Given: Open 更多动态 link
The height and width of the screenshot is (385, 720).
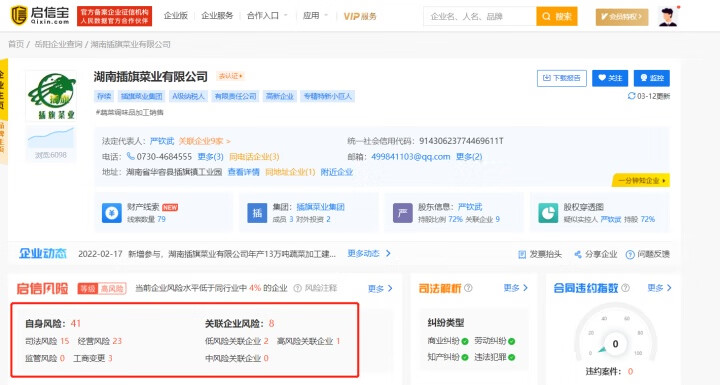Looking at the screenshot, I should coord(369,253).
